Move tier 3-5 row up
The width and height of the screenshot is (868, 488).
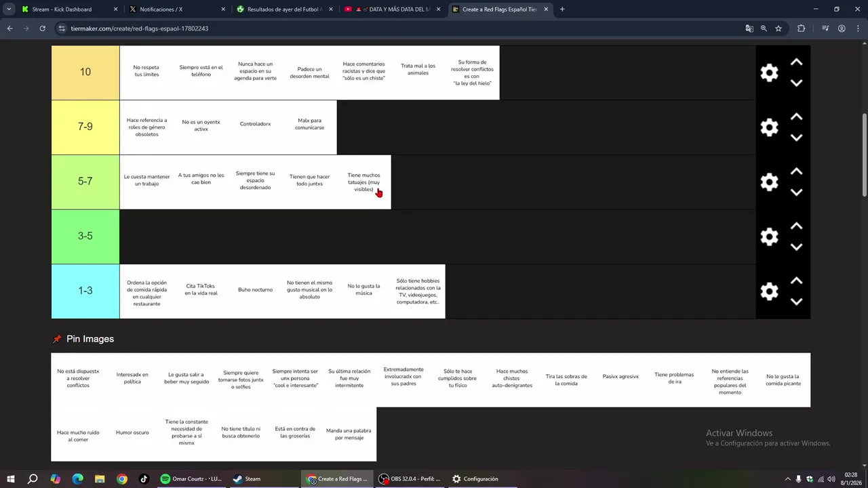pos(797,226)
